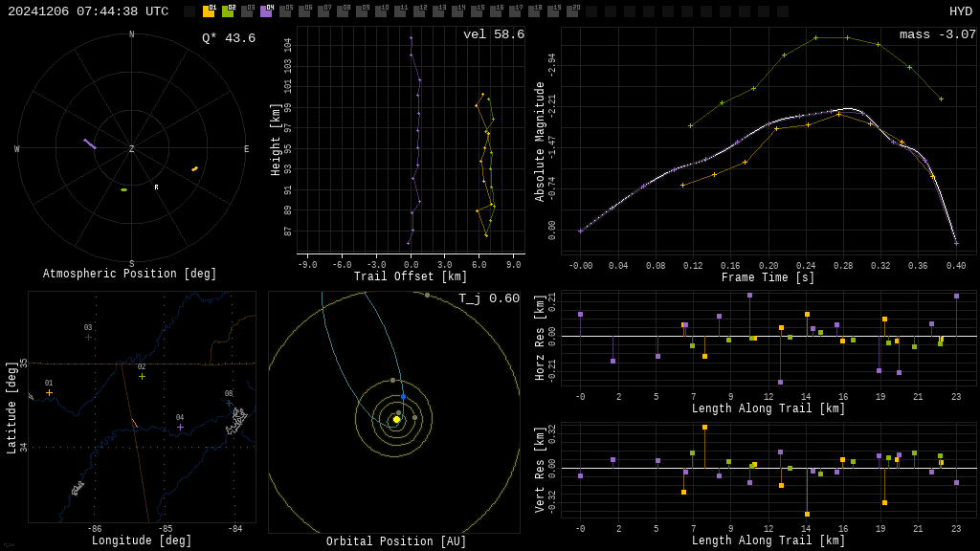Select the blue Earth dot in orbit plot
The image size is (980, 551).
click(403, 396)
